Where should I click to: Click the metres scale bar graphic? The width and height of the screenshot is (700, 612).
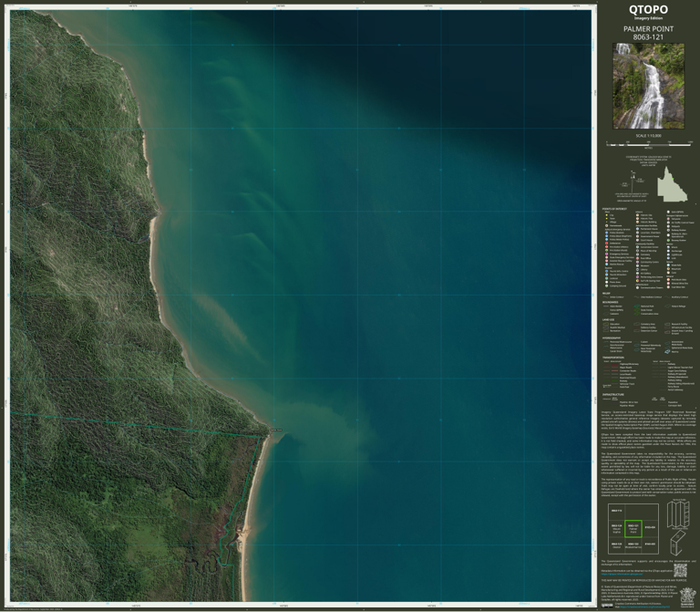(648, 144)
